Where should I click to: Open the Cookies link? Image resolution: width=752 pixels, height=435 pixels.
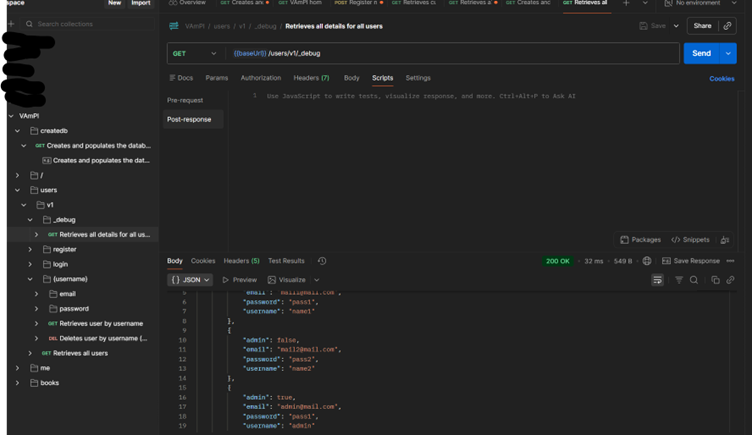point(721,79)
